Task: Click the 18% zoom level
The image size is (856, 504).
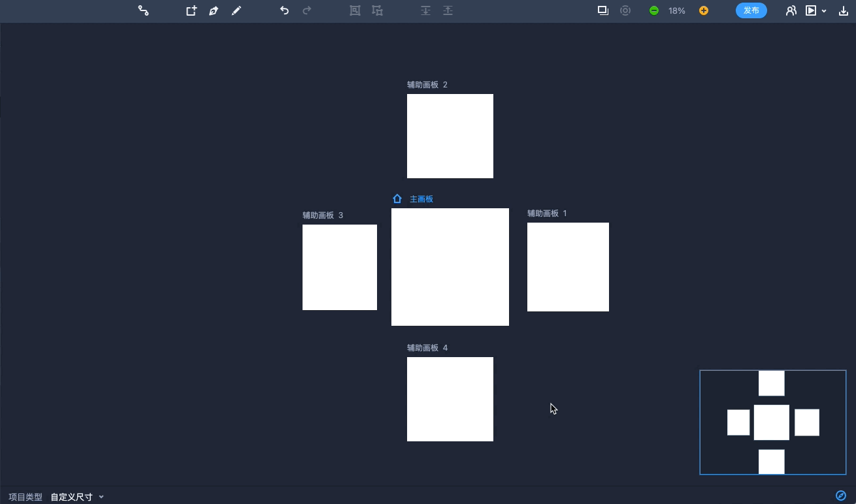Action: click(677, 10)
